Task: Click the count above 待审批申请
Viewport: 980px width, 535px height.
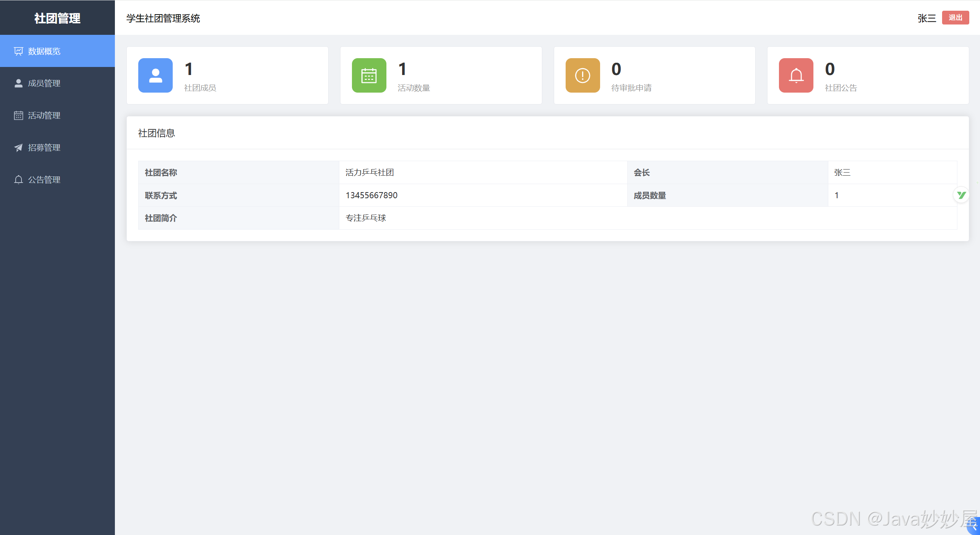Action: click(616, 69)
